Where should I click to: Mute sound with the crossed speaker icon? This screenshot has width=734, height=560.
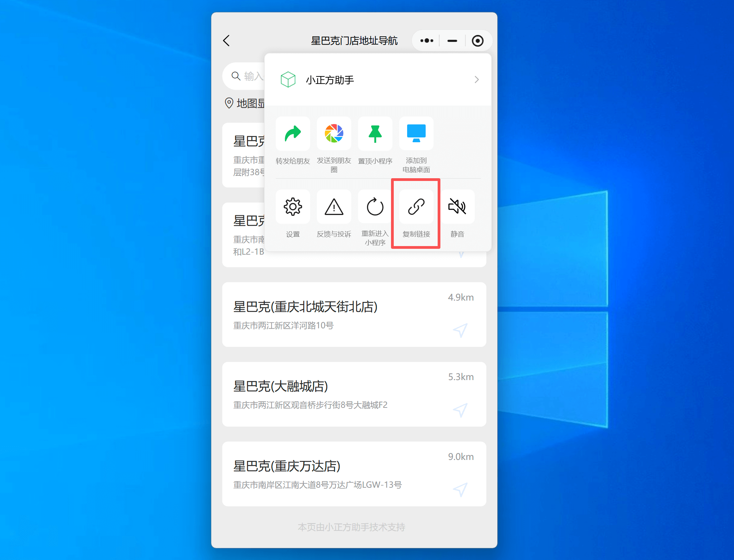click(457, 207)
